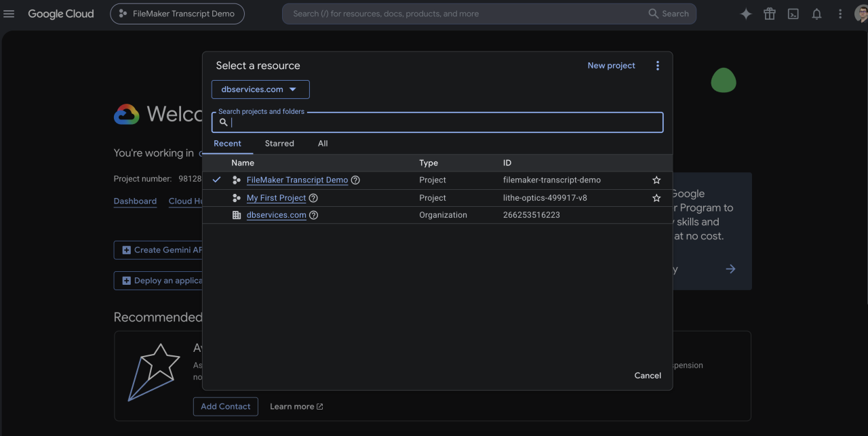This screenshot has width=868, height=436.
Task: Star the My First Project row
Action: (x=656, y=198)
